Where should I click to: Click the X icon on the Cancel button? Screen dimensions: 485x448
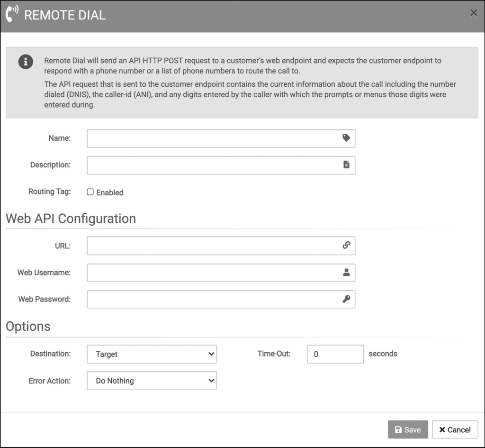click(x=442, y=430)
